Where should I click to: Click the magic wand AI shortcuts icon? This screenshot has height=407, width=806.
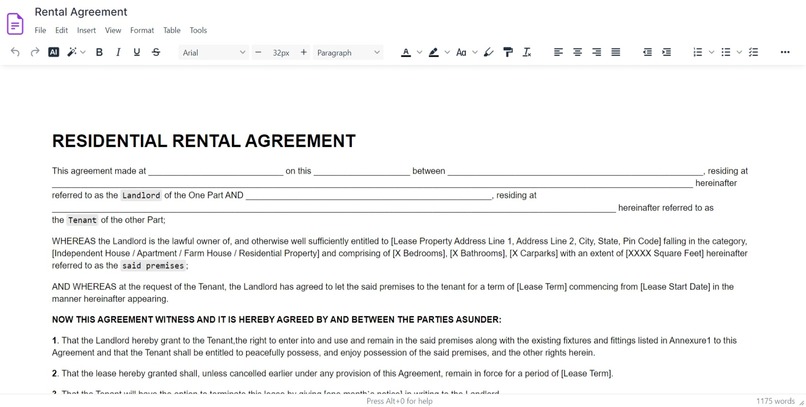coord(72,52)
